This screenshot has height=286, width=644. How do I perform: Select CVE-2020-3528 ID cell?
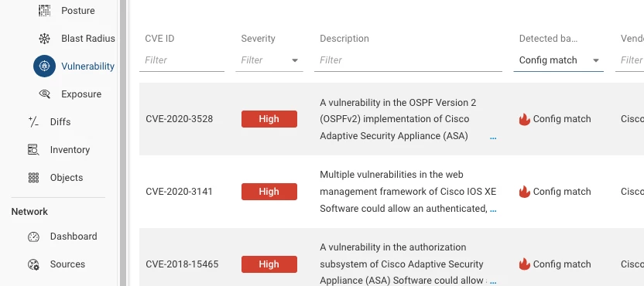click(x=180, y=119)
